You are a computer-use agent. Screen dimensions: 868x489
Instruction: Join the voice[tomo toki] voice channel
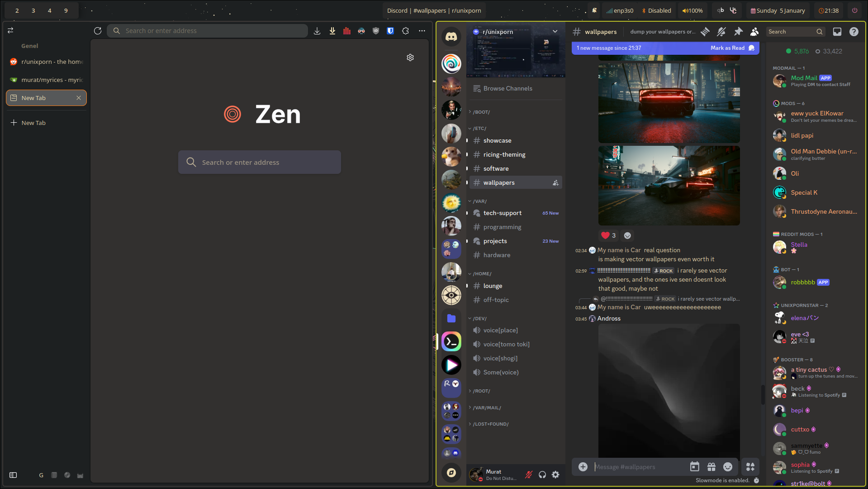pyautogui.click(x=516, y=345)
